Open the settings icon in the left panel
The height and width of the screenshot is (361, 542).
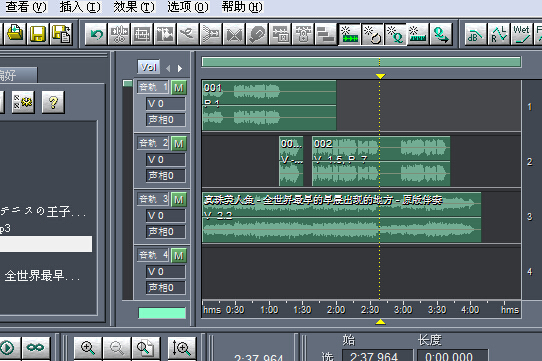click(23, 102)
